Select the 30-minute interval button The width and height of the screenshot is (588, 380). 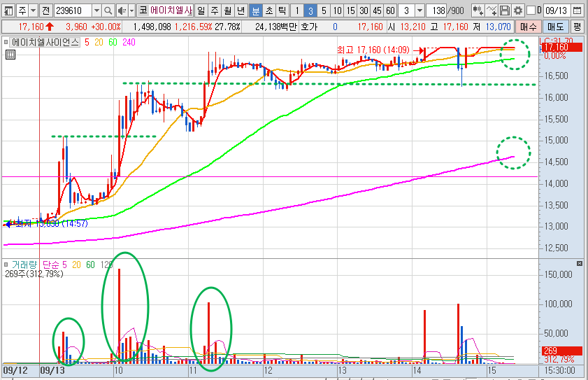tap(364, 10)
